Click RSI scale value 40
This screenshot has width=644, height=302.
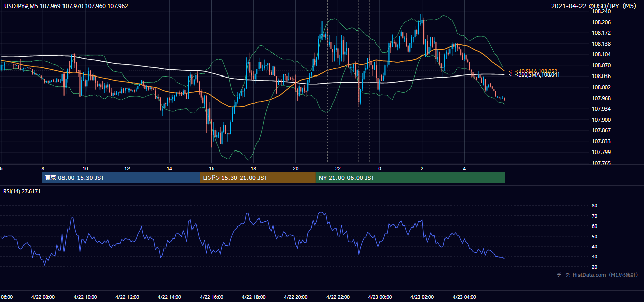point(594,247)
